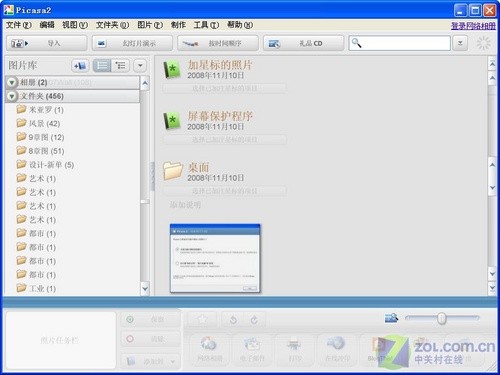Screen dimensions: 500x375
Task: Click the thumbnail size slider handle
Action: tap(442, 318)
